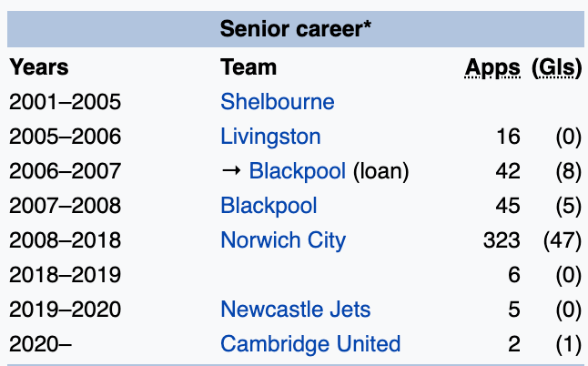Click the (8) goals value
Viewport: 588px width, 366px height.
566,171
